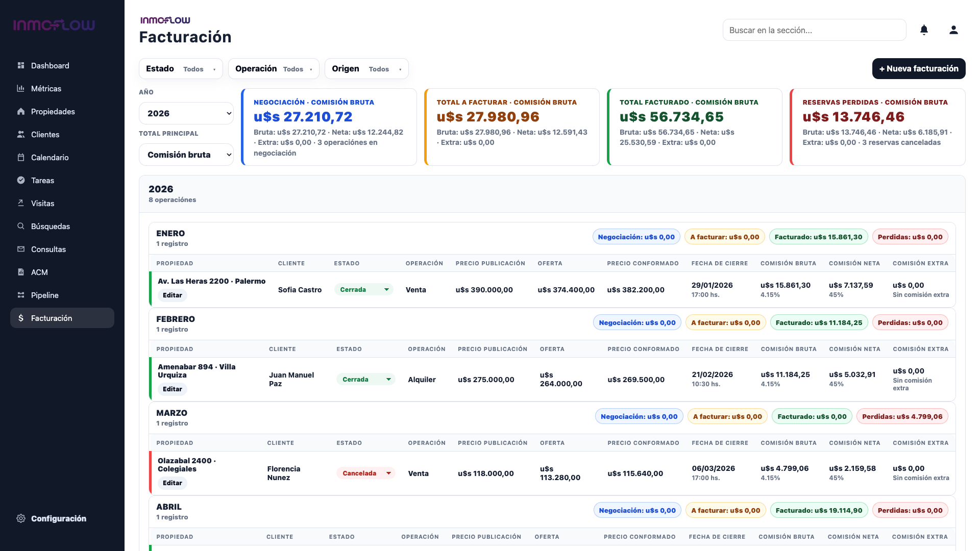Open Configuración in sidebar
980x551 pixels.
[62, 518]
